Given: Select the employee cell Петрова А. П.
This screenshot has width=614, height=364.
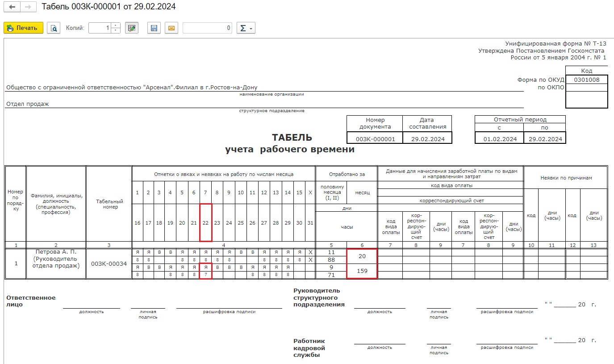Looking at the screenshot, I should pyautogui.click(x=56, y=263).
